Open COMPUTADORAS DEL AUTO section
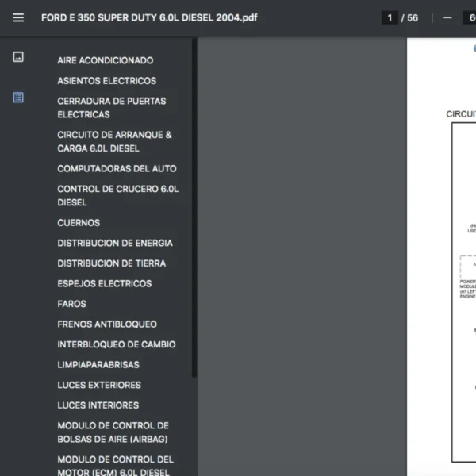 117,169
